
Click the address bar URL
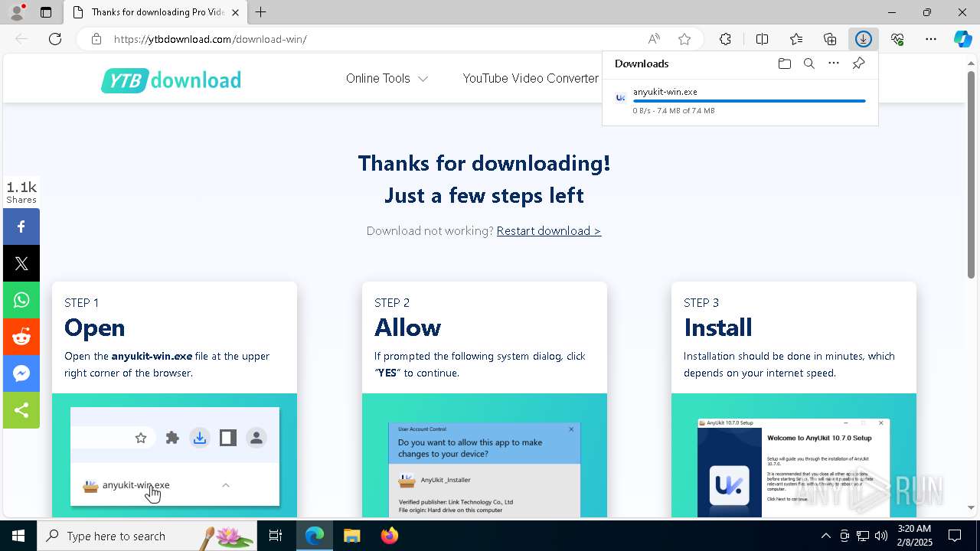211,39
